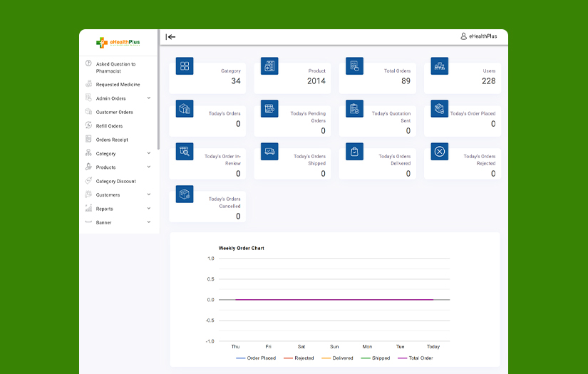Toggle Order Placed legend entry
The height and width of the screenshot is (374, 588).
[x=256, y=358]
